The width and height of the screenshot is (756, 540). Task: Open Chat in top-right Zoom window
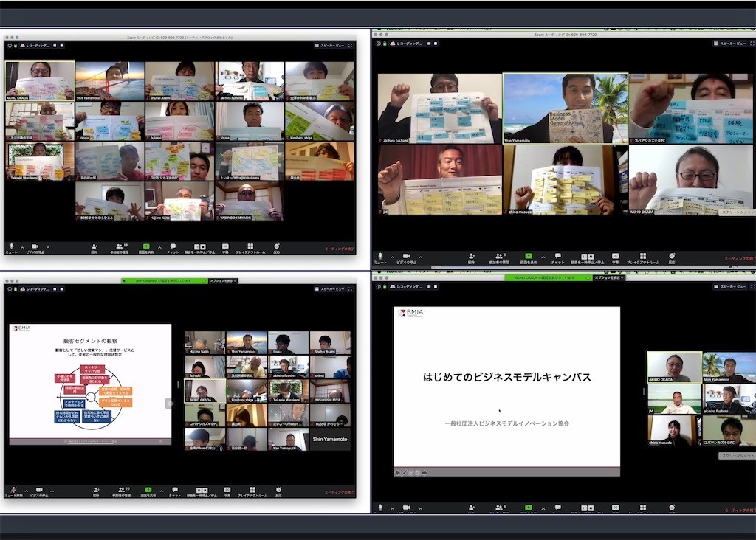pos(558,258)
